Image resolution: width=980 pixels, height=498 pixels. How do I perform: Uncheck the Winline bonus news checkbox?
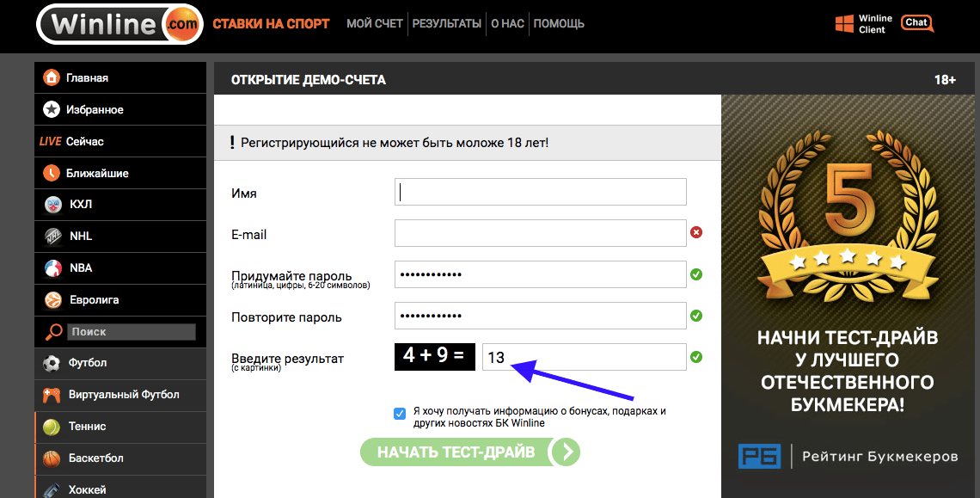(400, 414)
